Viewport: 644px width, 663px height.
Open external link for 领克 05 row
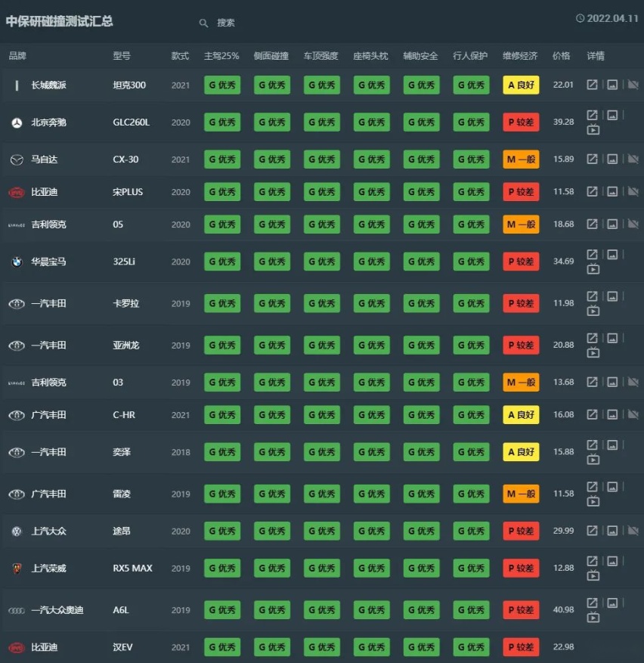(x=592, y=224)
